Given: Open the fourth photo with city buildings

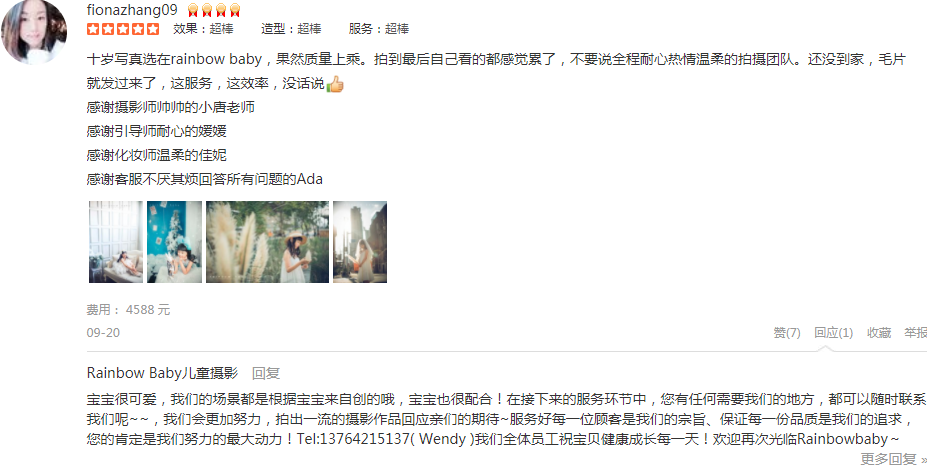Looking at the screenshot, I should point(360,242).
